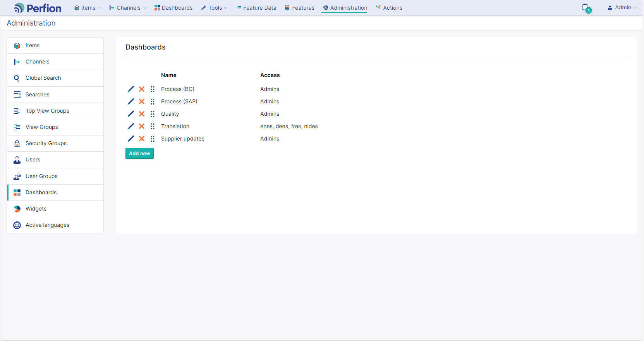
Task: Click the arrow icon beside Channels in sidebar
Action: pyautogui.click(x=17, y=62)
